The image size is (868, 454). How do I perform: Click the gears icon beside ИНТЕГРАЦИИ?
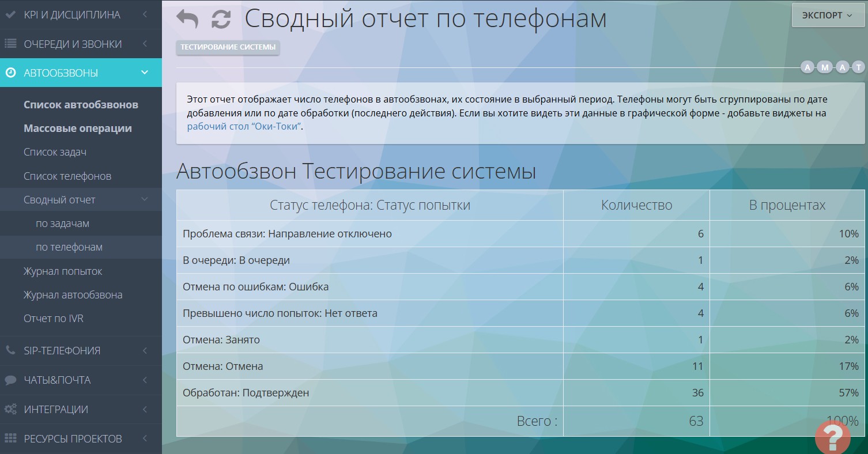(10, 409)
